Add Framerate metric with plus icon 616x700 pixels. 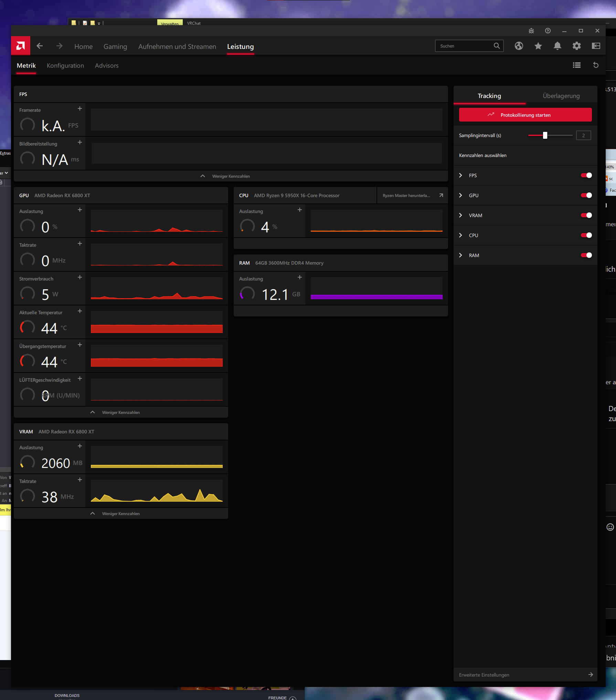80,108
